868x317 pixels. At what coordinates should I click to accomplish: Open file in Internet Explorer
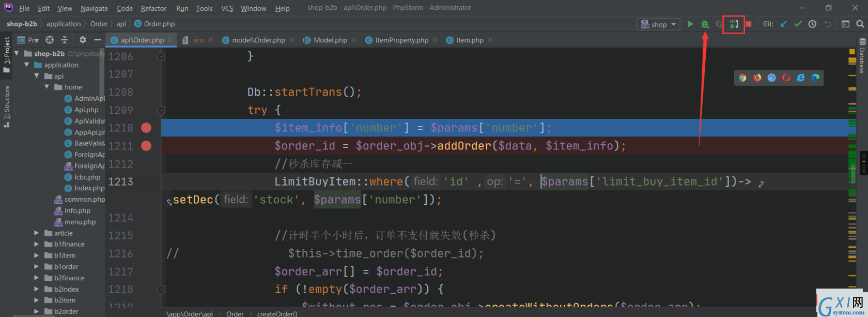pos(801,78)
